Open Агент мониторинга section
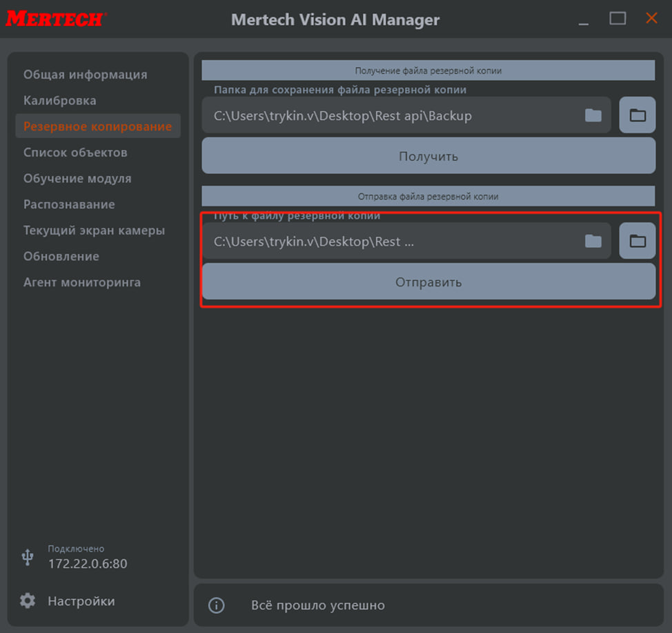The width and height of the screenshot is (672, 633). click(x=82, y=282)
